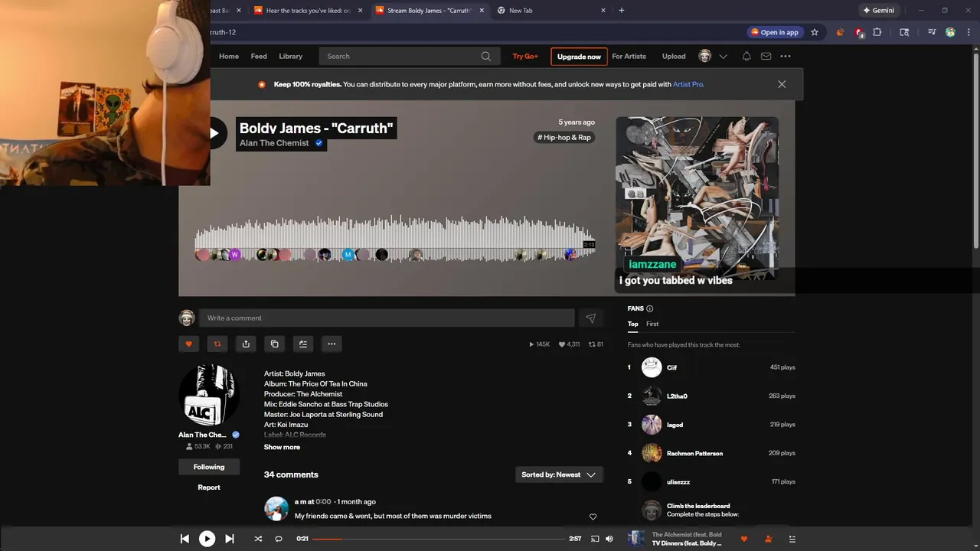The width and height of the screenshot is (980, 551).
Task: Click Open in app in the address bar
Action: coord(775,32)
